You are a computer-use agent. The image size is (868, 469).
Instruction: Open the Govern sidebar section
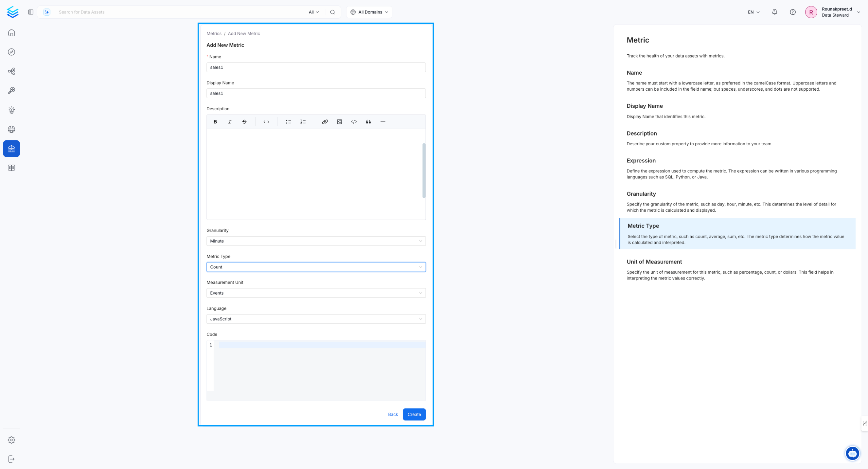tap(11, 149)
